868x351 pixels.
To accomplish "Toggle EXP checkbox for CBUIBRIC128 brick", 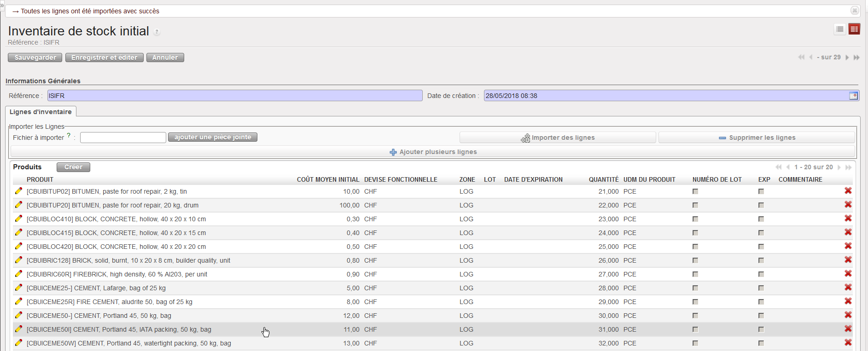I will point(761,260).
